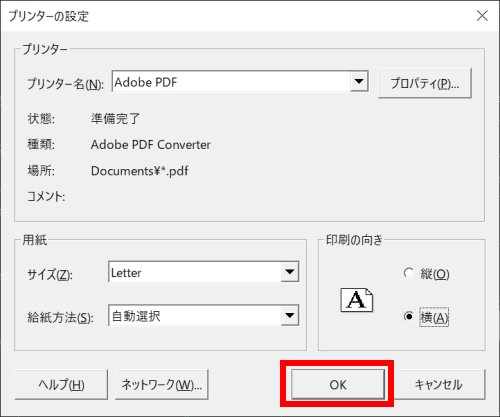Viewport: 500px width, 417px height.
Task: Click the コメント label
Action: click(x=46, y=196)
